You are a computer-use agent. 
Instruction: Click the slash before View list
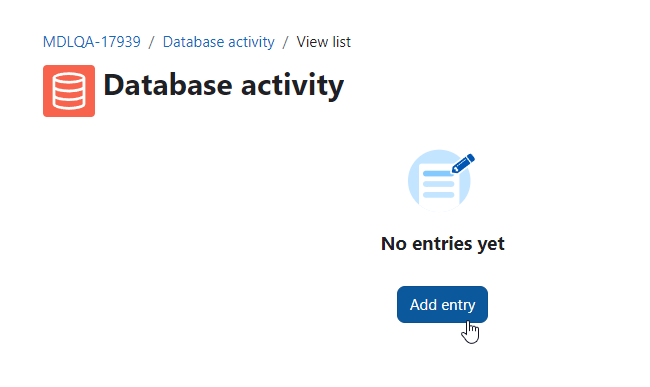coord(285,42)
